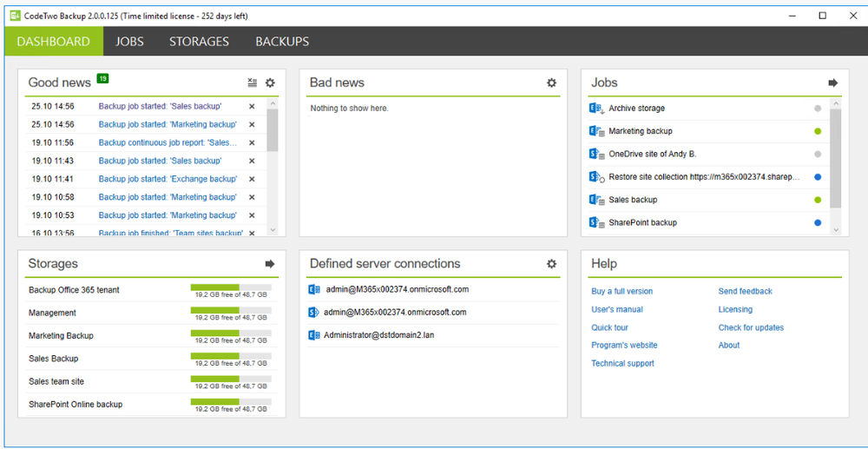
Task: Go to Storages via arrow icon
Action: (x=270, y=264)
